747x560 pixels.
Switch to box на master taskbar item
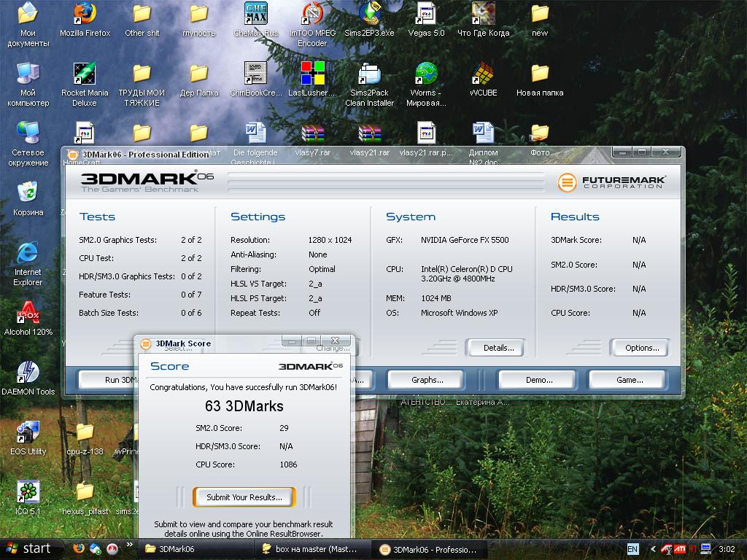click(x=313, y=549)
